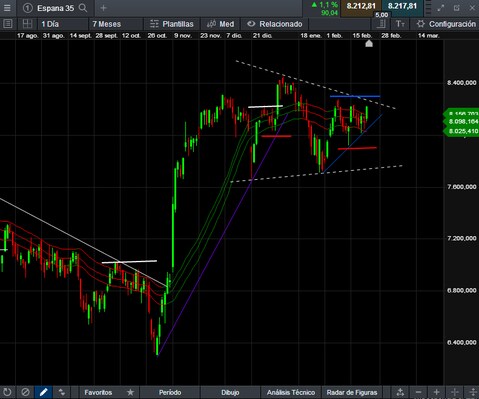This screenshot has height=399, width=479.
Task: Toggle the grid layout icon
Action: point(27,24)
